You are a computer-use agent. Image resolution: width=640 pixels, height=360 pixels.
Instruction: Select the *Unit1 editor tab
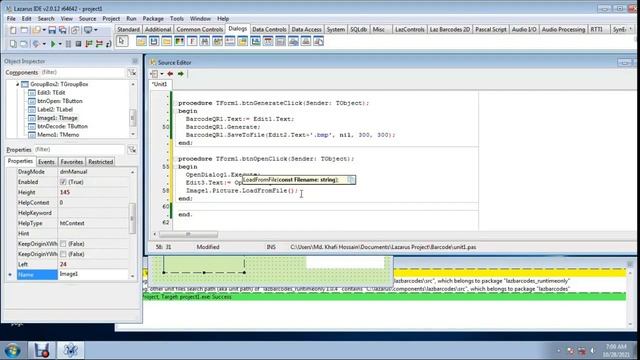pyautogui.click(x=160, y=84)
